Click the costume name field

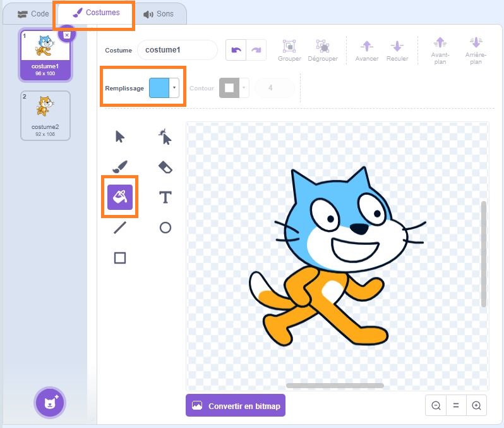click(177, 50)
